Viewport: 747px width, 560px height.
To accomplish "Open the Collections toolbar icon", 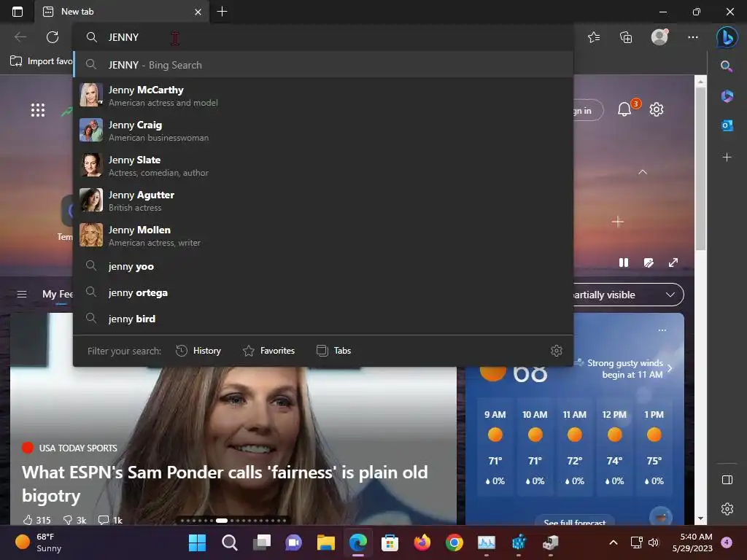I will click(626, 37).
